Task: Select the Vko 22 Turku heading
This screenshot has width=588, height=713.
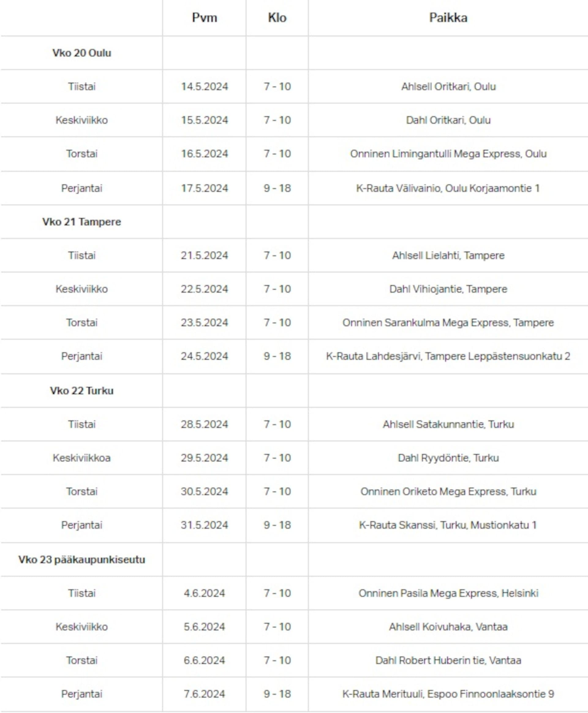Action: [82, 391]
